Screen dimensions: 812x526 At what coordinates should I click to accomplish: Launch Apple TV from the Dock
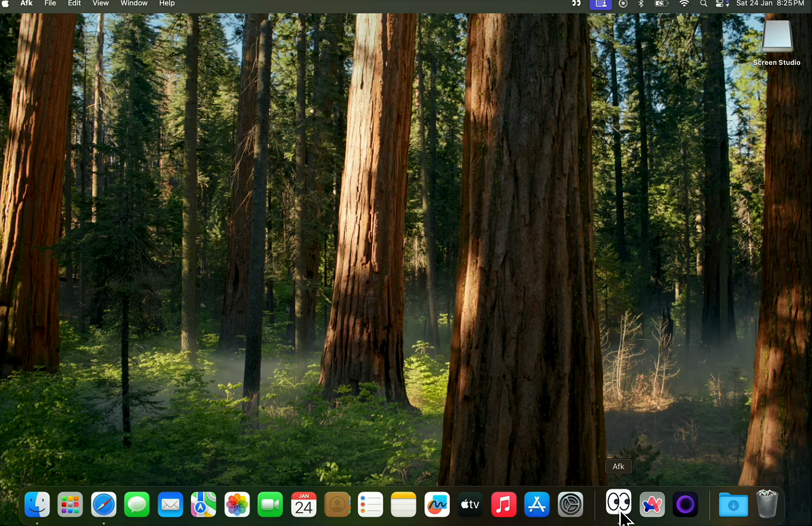click(470, 505)
